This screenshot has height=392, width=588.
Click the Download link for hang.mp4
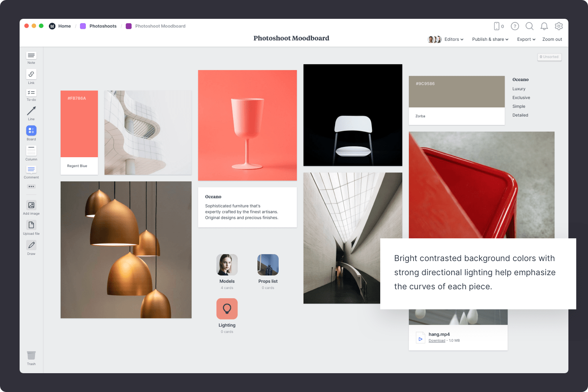[437, 341]
